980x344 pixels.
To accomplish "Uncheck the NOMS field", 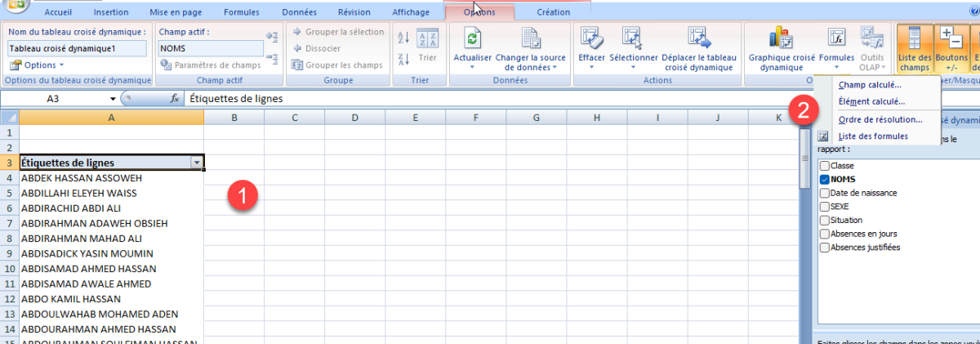I will click(824, 179).
